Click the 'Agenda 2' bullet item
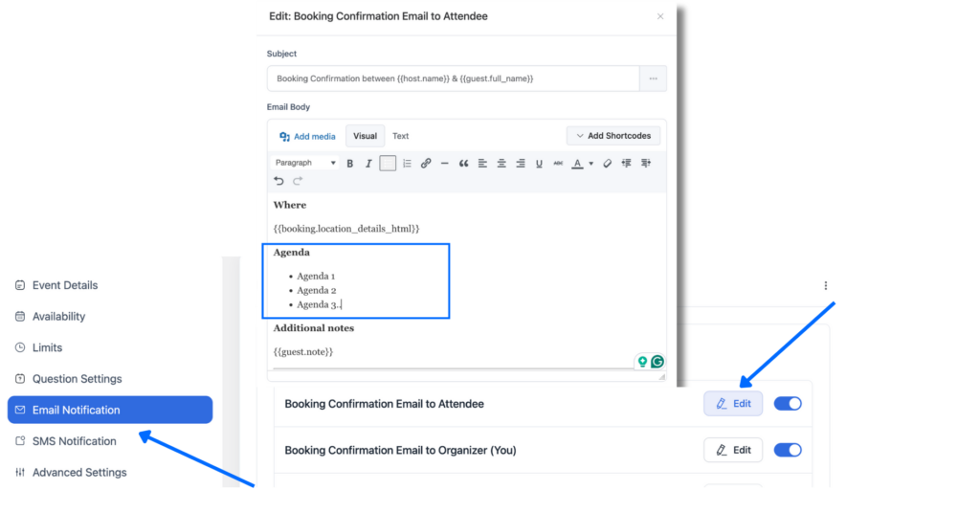Viewport: 980px width, 513px height. pos(316,291)
